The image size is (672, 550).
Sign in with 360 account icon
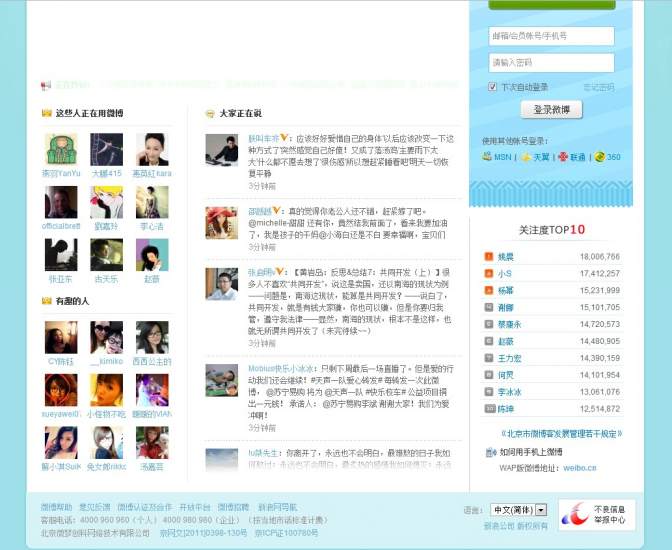click(x=600, y=157)
